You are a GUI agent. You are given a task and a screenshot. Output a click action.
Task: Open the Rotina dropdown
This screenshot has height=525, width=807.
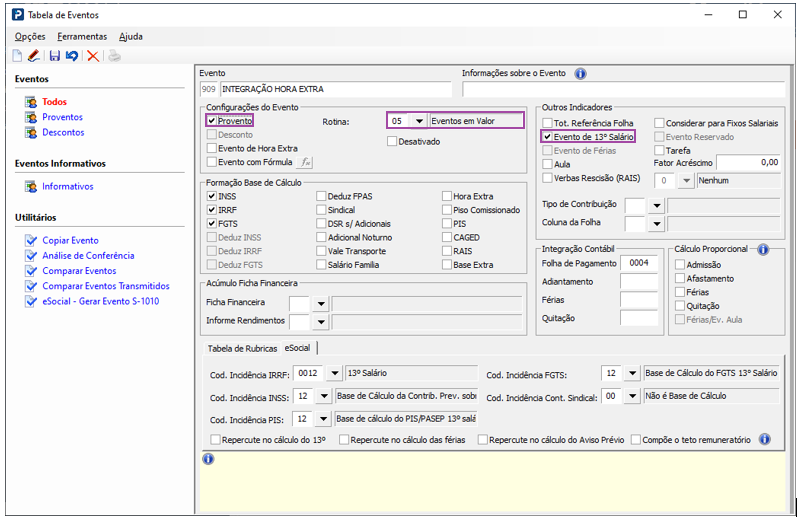[x=418, y=121]
